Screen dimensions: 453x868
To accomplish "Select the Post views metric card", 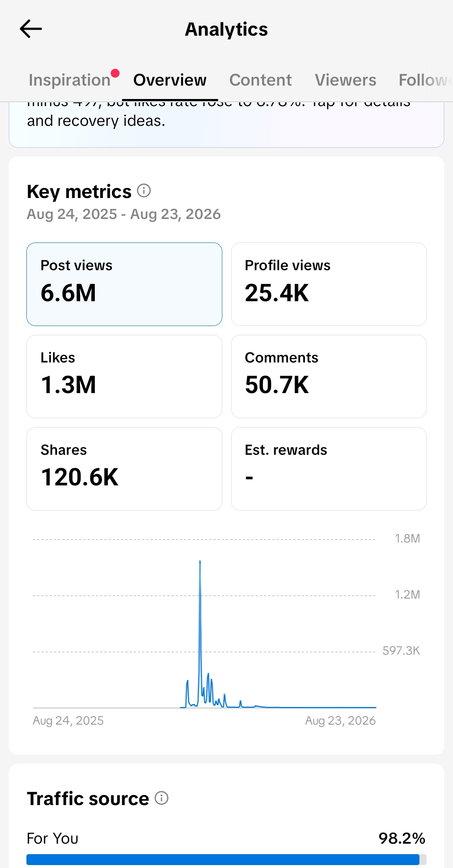I will coord(124,284).
